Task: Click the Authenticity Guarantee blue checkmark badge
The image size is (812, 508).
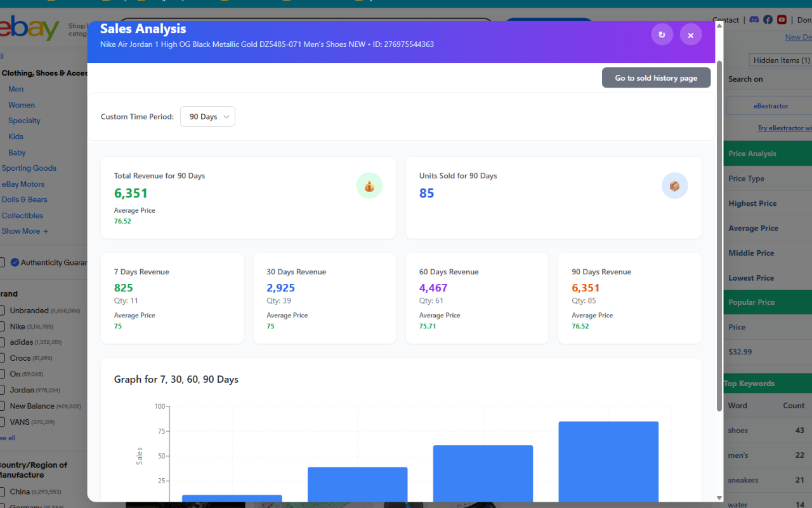Action: coord(15,262)
